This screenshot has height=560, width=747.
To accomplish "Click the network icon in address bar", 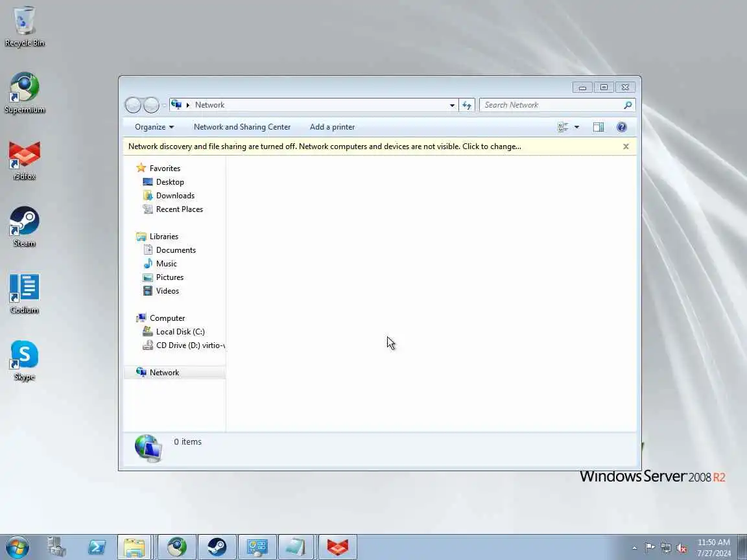I will pos(176,104).
